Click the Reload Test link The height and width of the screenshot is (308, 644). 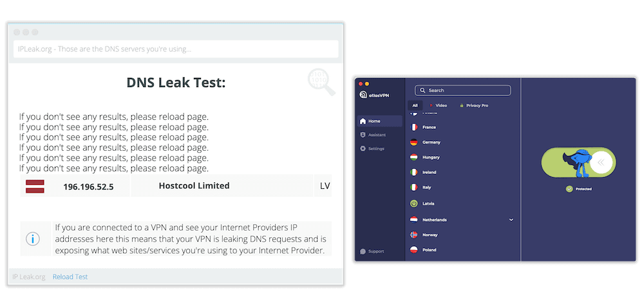tap(70, 276)
